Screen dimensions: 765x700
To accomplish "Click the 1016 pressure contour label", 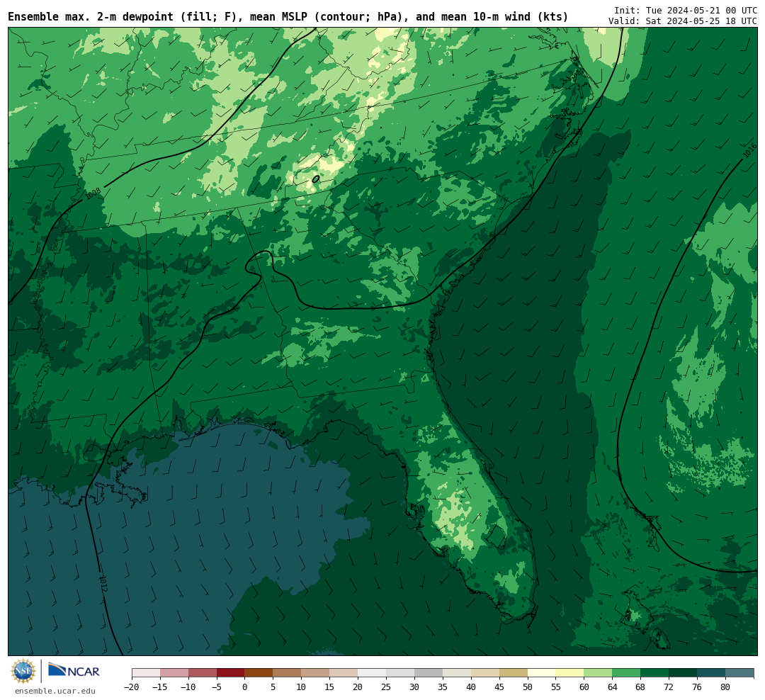I will coord(749,150).
